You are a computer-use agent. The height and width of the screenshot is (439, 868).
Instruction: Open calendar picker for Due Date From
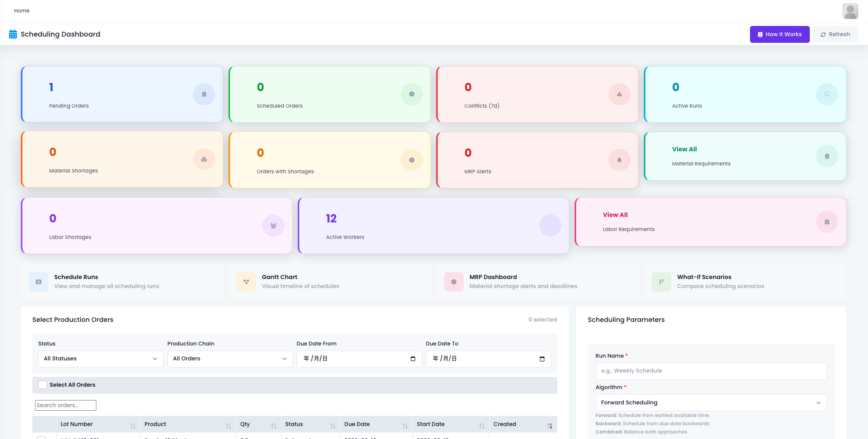413,359
